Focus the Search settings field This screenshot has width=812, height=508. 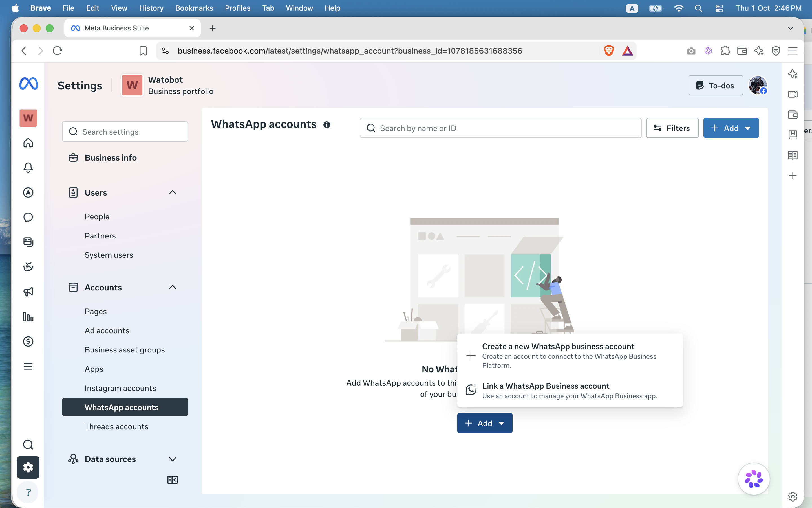click(x=125, y=132)
